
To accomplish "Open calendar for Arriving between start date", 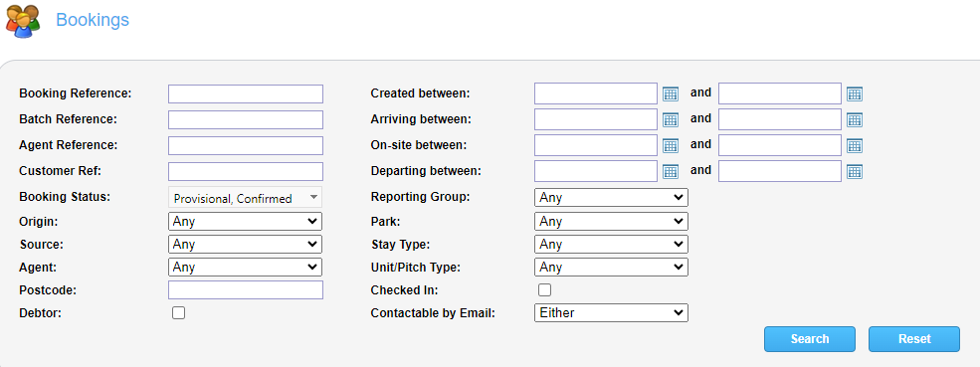I will tap(670, 119).
